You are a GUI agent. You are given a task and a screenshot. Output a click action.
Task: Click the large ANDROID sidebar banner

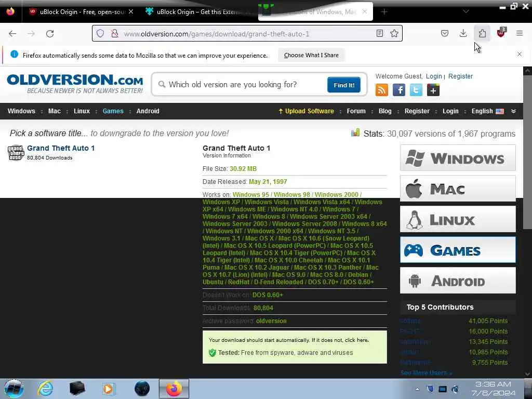(x=458, y=281)
